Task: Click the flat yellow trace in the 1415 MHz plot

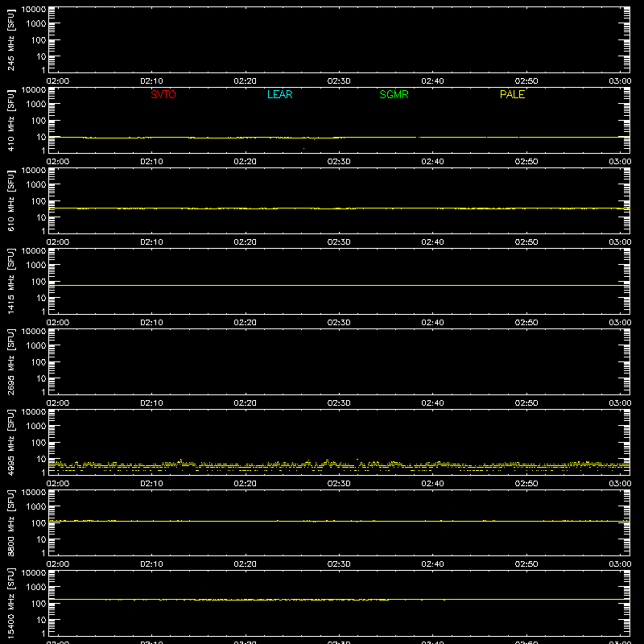Action: (x=339, y=285)
